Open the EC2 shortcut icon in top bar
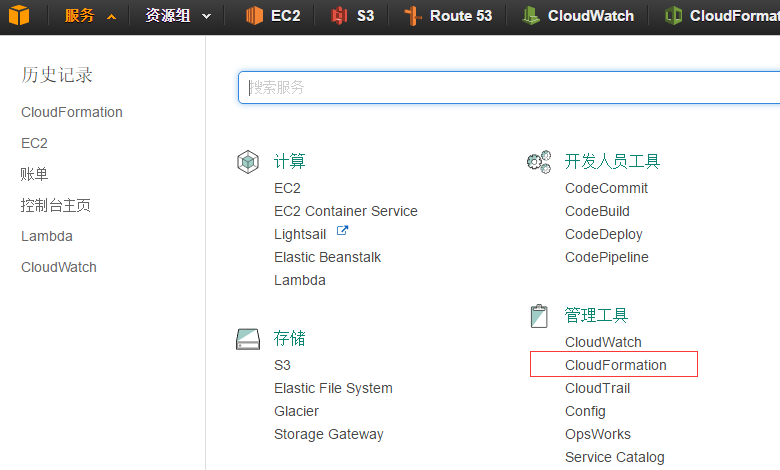 pos(254,16)
